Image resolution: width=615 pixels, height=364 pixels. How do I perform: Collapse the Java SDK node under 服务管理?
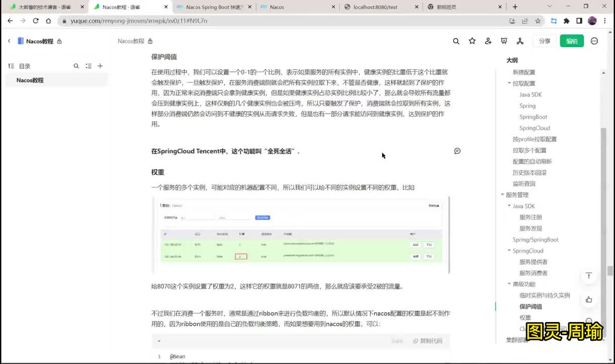[509, 206]
